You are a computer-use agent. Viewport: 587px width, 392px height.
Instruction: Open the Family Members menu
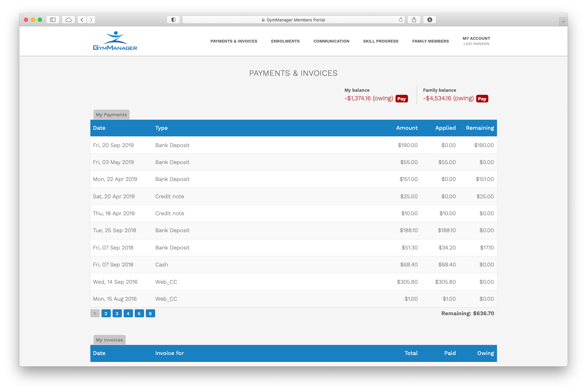click(430, 41)
